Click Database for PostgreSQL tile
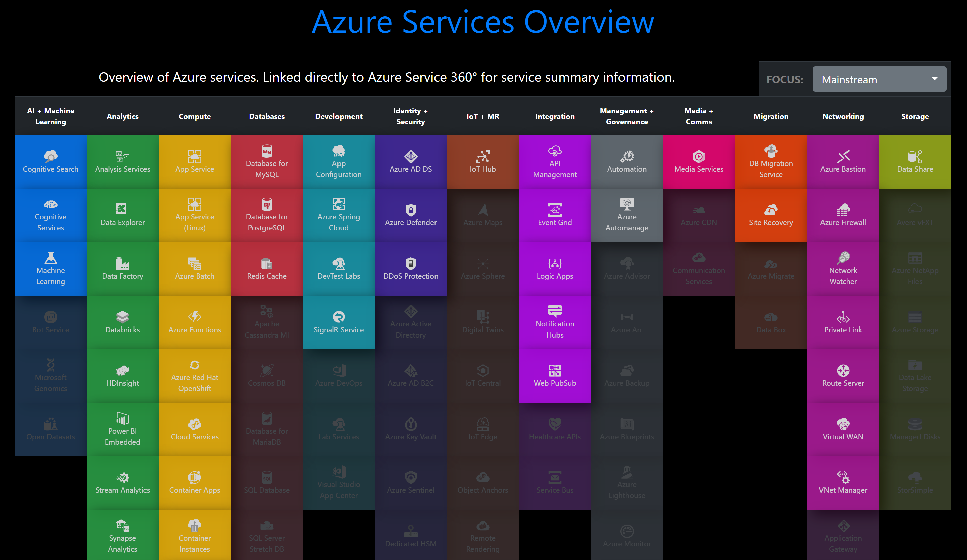The image size is (967, 560). 267,215
